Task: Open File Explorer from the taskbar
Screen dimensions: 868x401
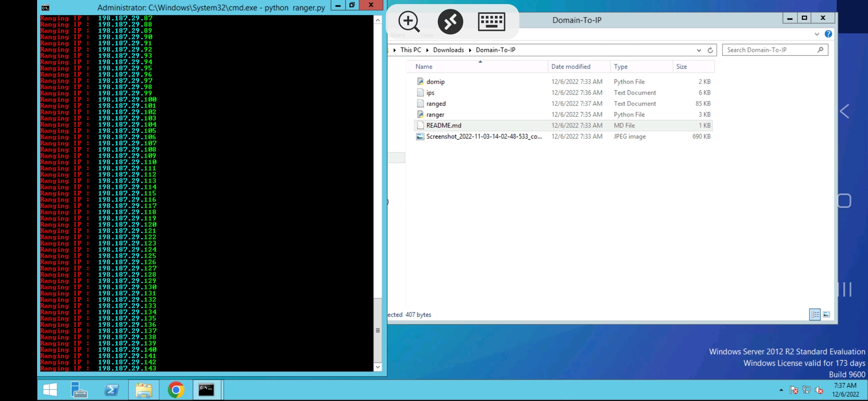Action: (144, 390)
